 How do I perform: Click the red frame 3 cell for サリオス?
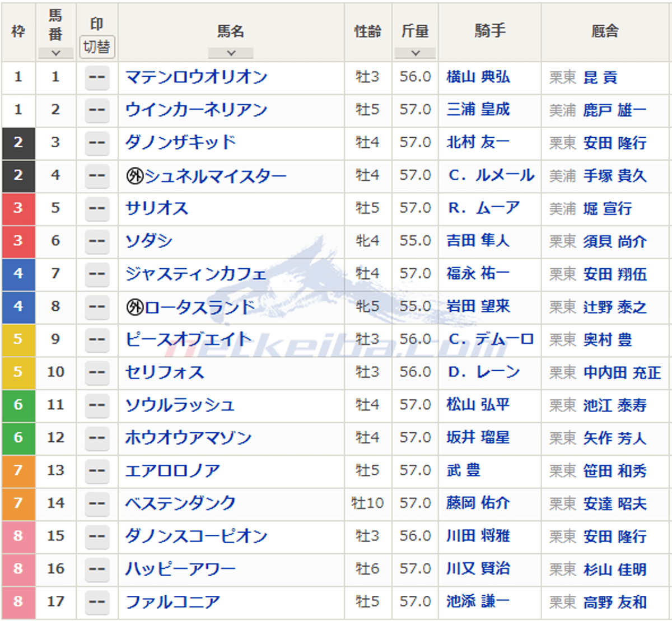pyautogui.click(x=18, y=208)
